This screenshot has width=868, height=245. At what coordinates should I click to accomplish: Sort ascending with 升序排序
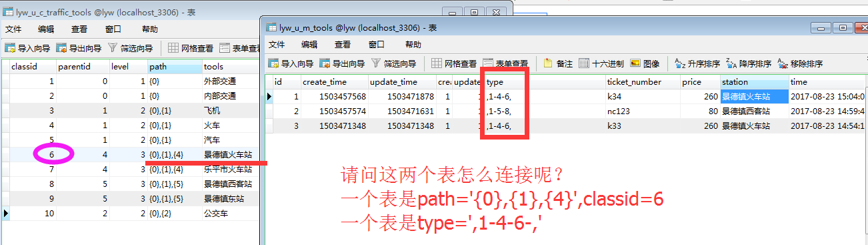click(698, 64)
